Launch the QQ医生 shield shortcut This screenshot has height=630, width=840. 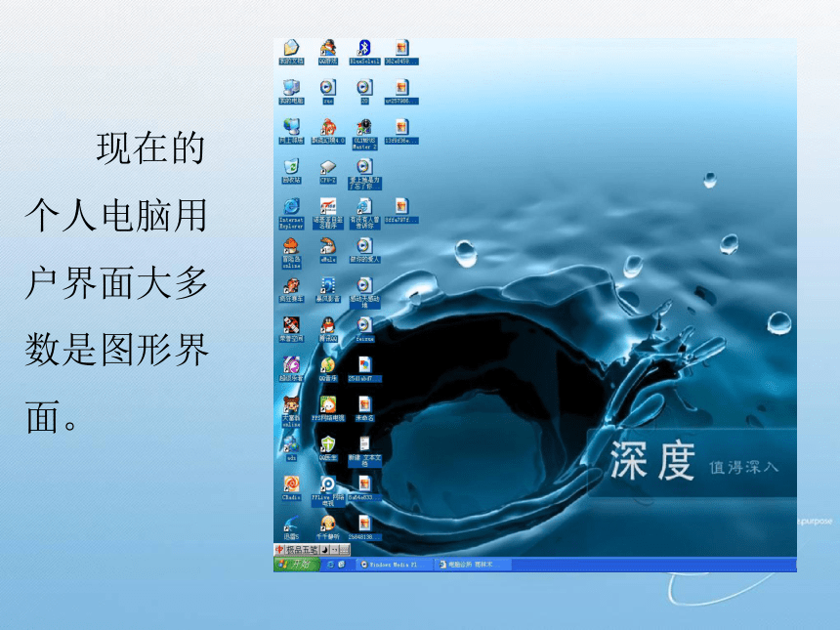[x=328, y=448]
